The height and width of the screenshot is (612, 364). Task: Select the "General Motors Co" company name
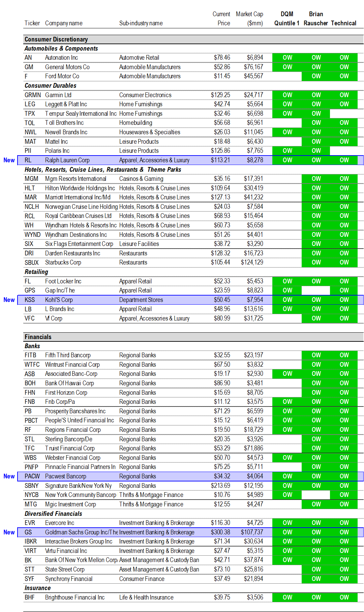pos(67,67)
